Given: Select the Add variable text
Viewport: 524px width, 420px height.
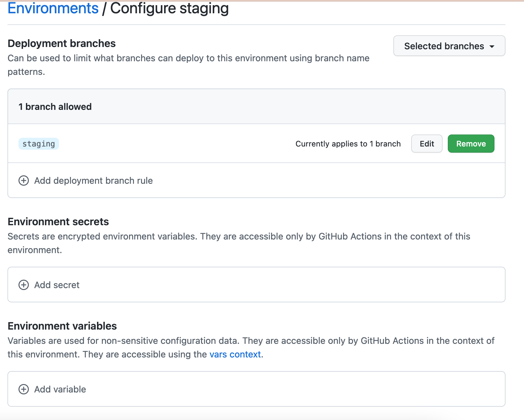Looking at the screenshot, I should click(x=60, y=389).
